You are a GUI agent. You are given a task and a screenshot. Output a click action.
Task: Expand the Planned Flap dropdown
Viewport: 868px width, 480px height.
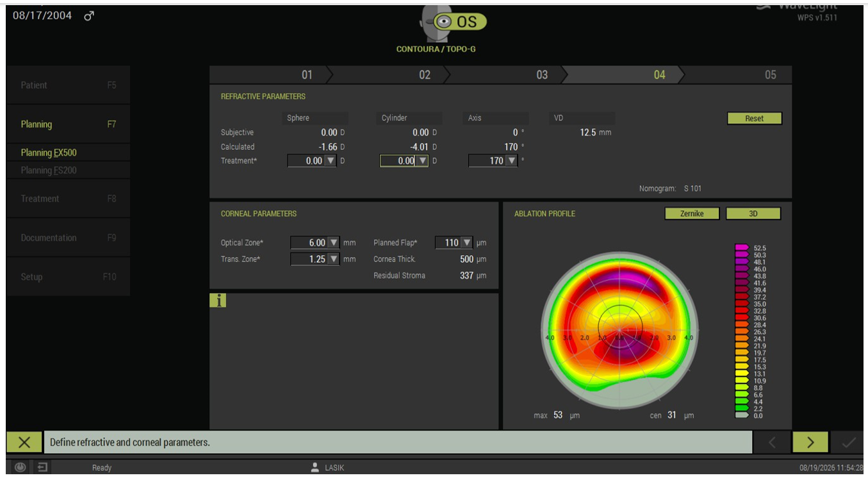(x=467, y=243)
